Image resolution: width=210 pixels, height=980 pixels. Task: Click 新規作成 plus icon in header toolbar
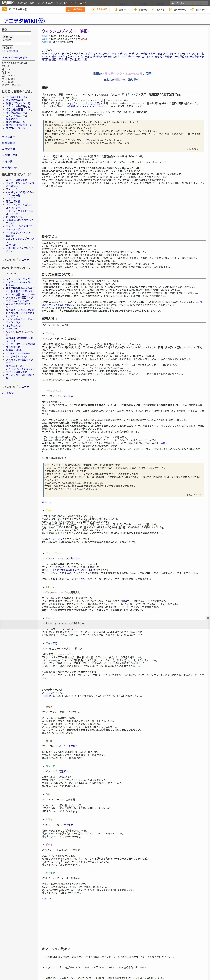(140, 9)
